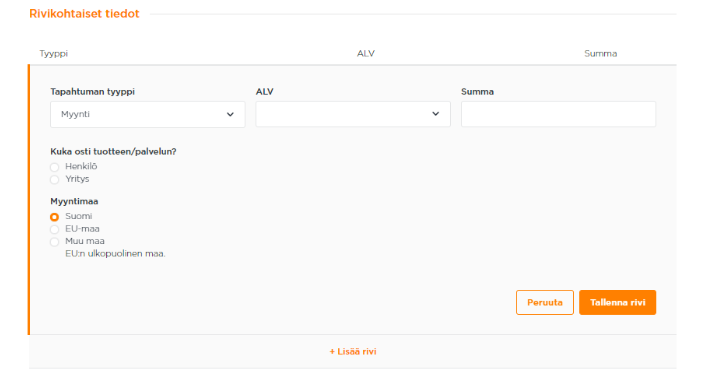
Task: Focus the Summa input field
Action: tap(558, 114)
